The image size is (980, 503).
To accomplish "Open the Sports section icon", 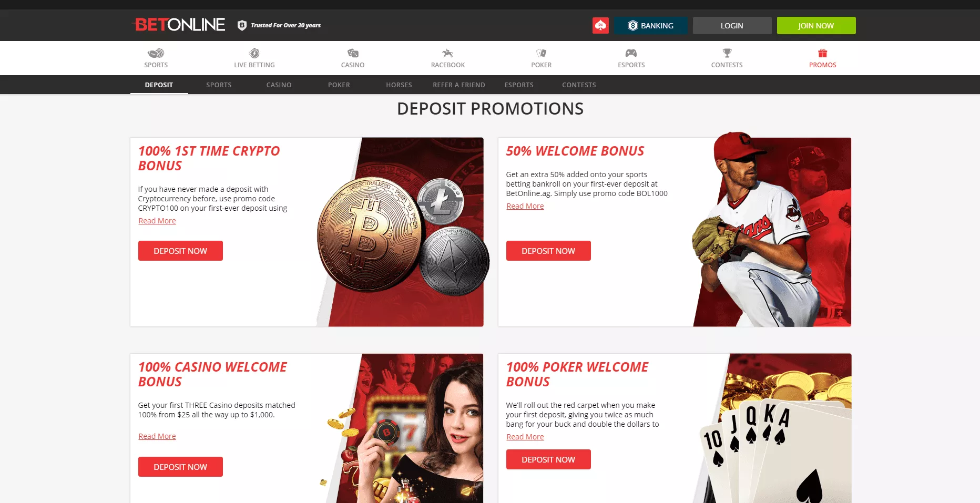I will tap(156, 53).
